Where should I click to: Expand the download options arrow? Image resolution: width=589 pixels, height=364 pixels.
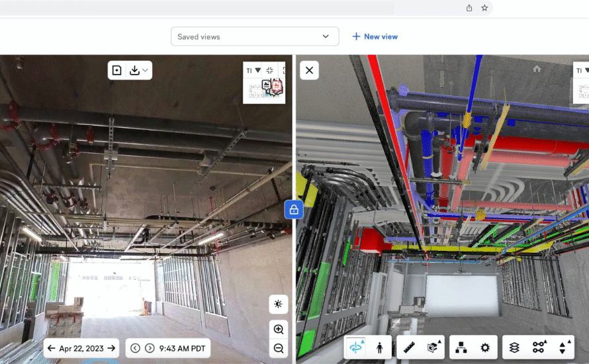(x=145, y=70)
